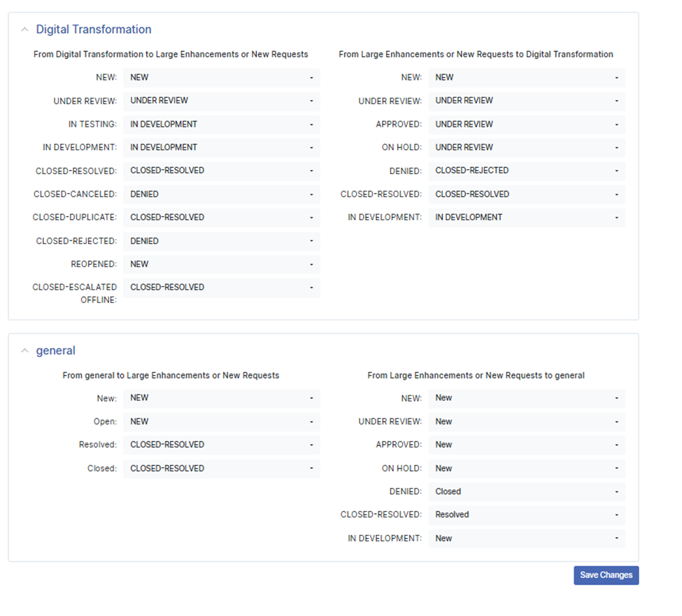Collapse the Digital Transformation section chevron
The height and width of the screenshot is (616, 682).
coord(24,29)
